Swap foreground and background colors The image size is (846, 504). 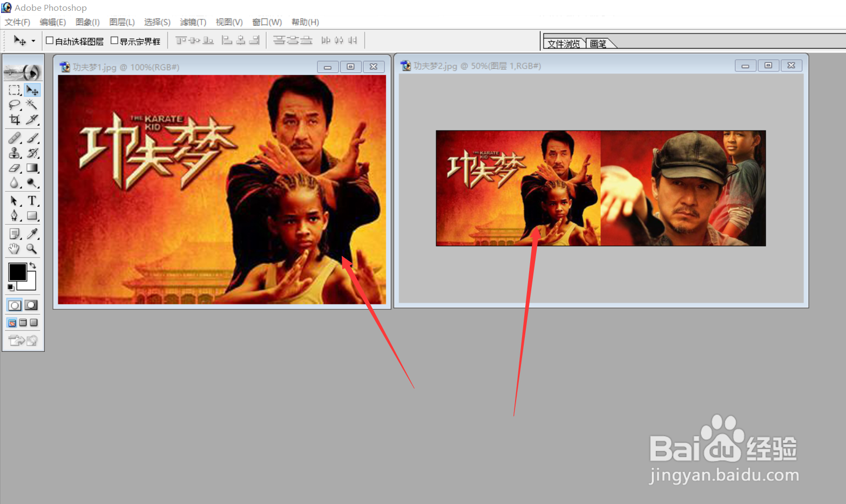(33, 265)
